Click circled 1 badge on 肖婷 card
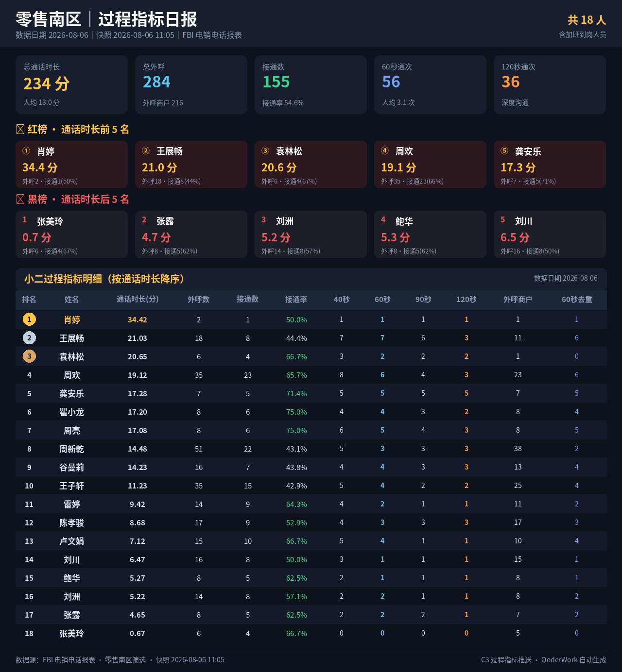This screenshot has width=622, height=672. pos(26,151)
